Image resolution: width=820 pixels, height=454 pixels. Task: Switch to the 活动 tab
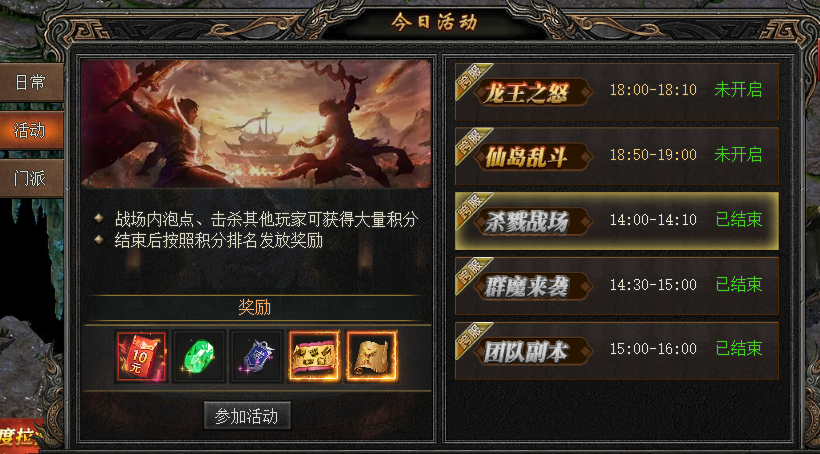click(31, 130)
